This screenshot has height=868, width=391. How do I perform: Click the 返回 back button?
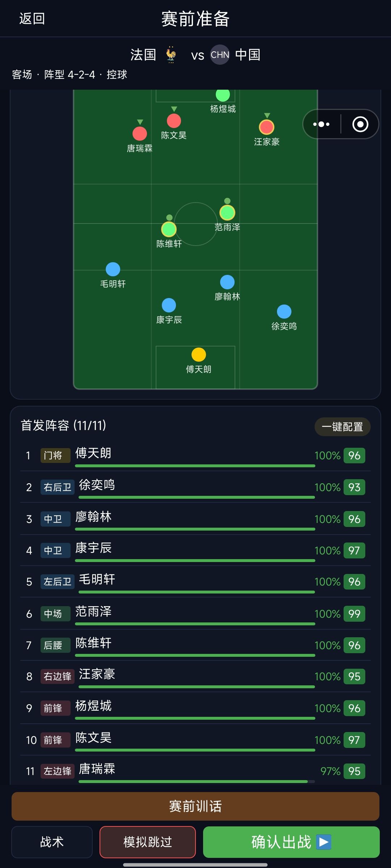(32, 18)
